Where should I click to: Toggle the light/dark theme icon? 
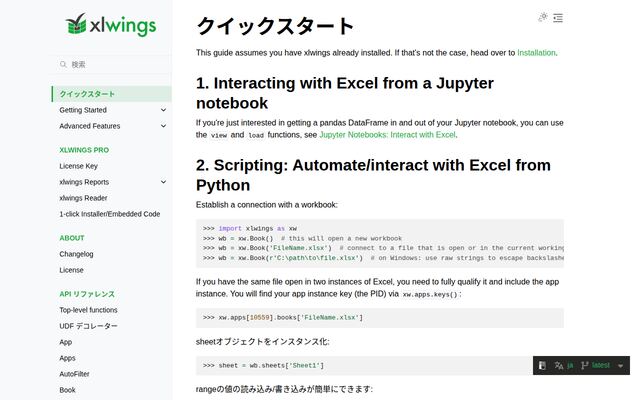543,18
